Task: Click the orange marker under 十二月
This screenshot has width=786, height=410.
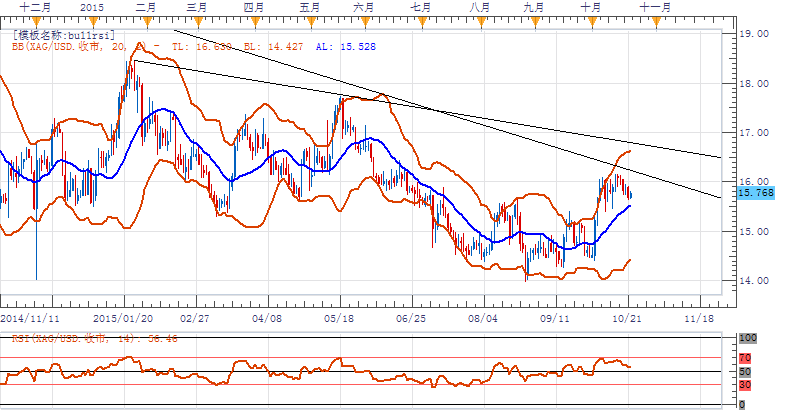Action: pyautogui.click(x=36, y=22)
